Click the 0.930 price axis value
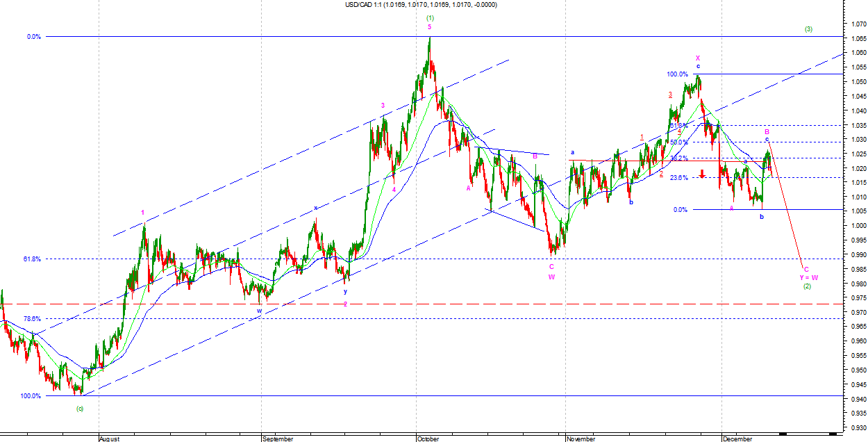 coord(855,427)
